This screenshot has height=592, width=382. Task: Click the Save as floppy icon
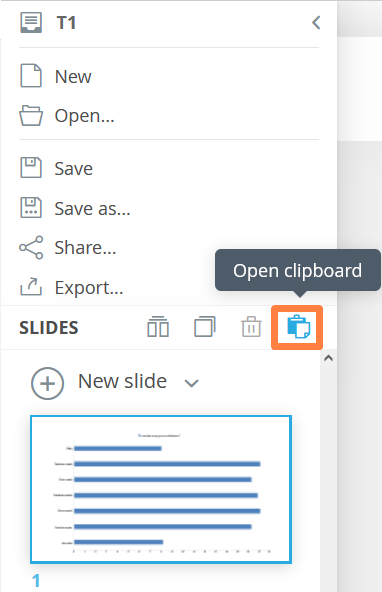pyautogui.click(x=31, y=208)
